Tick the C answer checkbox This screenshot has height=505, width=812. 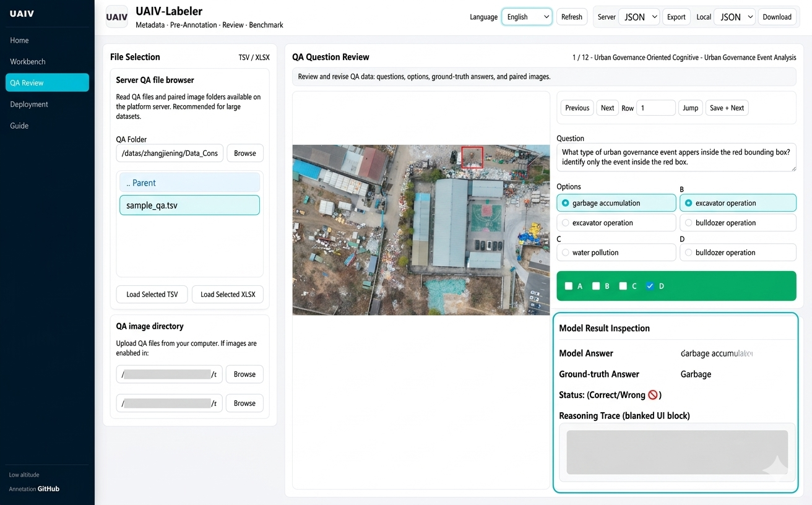(x=623, y=286)
